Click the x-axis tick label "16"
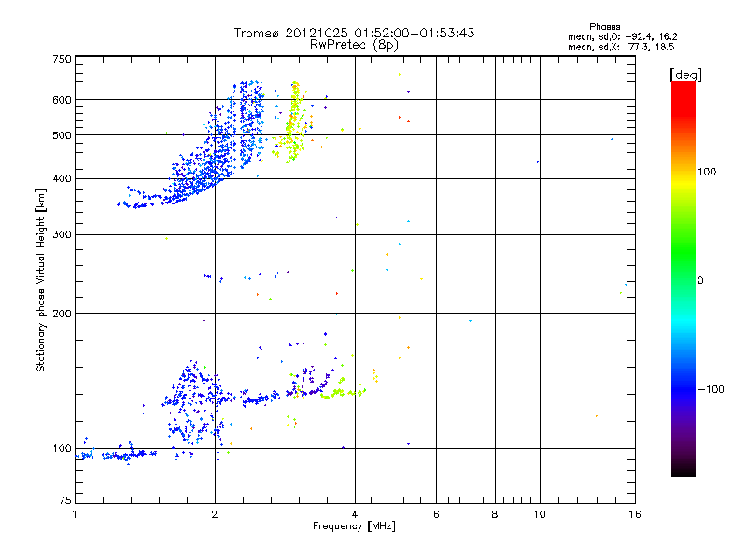747x560 pixels. pyautogui.click(x=635, y=514)
